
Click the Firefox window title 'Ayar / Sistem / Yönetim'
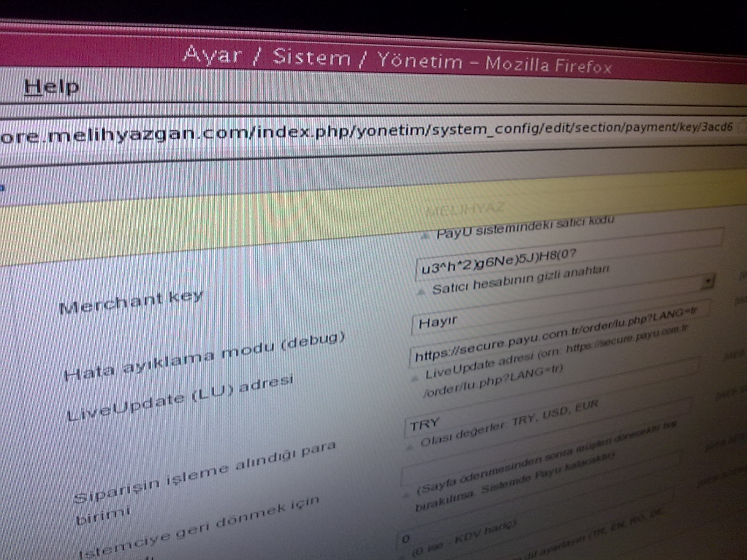coord(323,58)
